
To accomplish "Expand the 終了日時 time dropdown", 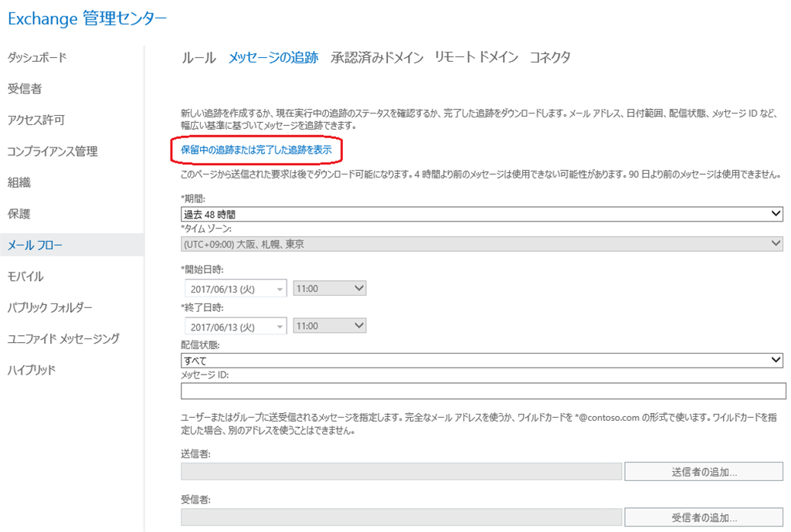I will point(329,326).
